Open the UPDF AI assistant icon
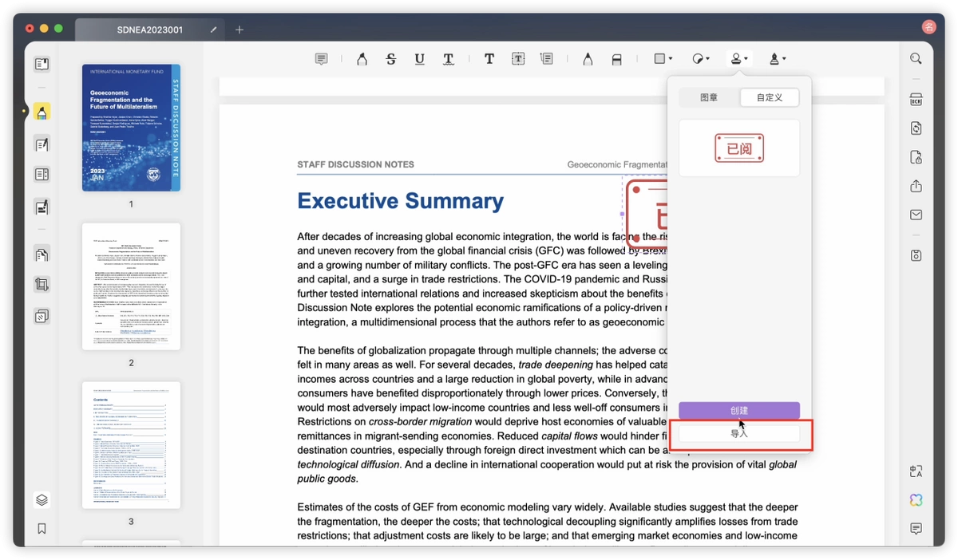Image resolution: width=958 pixels, height=560 pixels. (916, 500)
